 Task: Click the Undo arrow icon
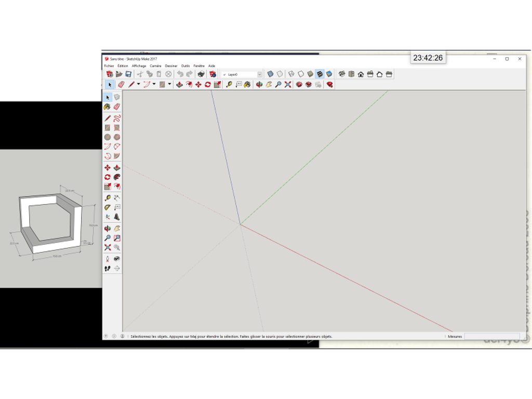[x=180, y=74]
